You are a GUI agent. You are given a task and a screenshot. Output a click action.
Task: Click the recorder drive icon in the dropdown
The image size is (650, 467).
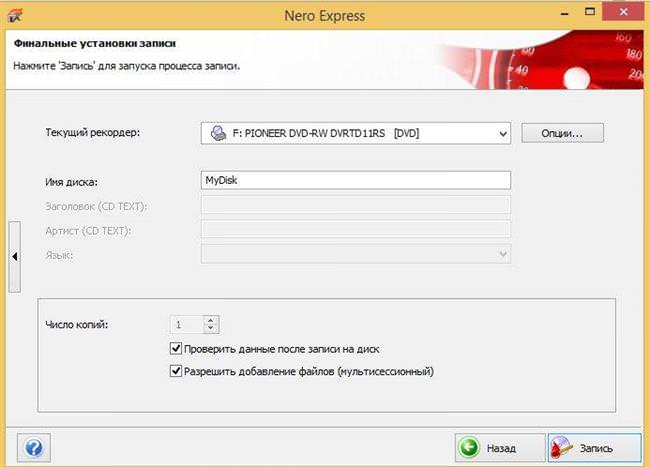coord(218,133)
